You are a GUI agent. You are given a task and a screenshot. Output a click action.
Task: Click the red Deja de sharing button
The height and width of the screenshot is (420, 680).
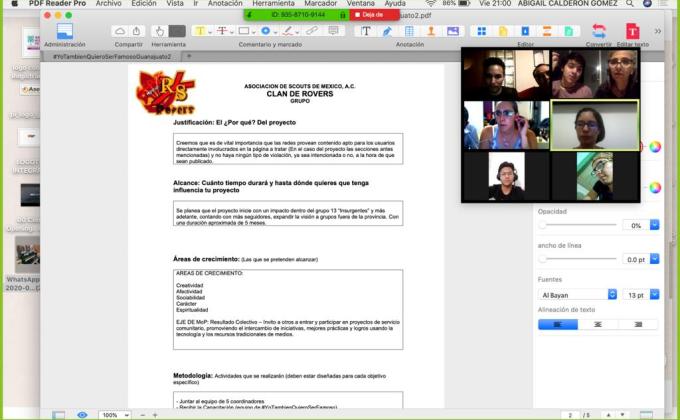point(374,15)
